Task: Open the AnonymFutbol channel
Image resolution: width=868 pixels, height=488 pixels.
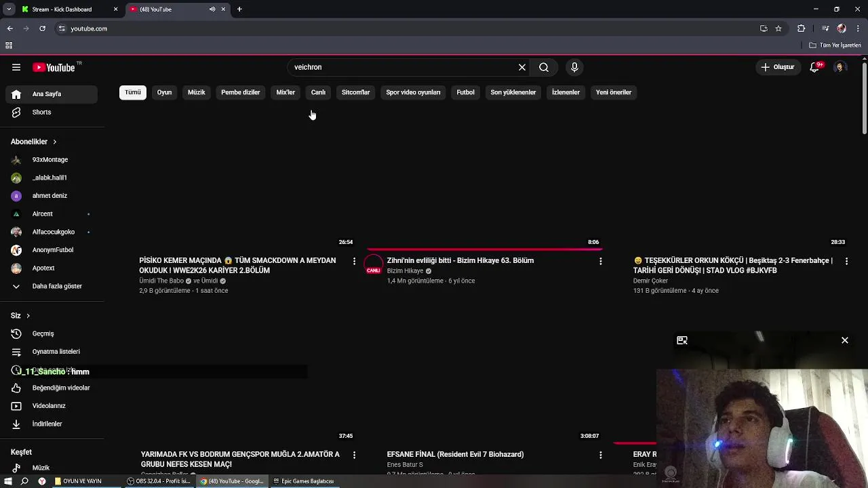Action: coord(52,250)
